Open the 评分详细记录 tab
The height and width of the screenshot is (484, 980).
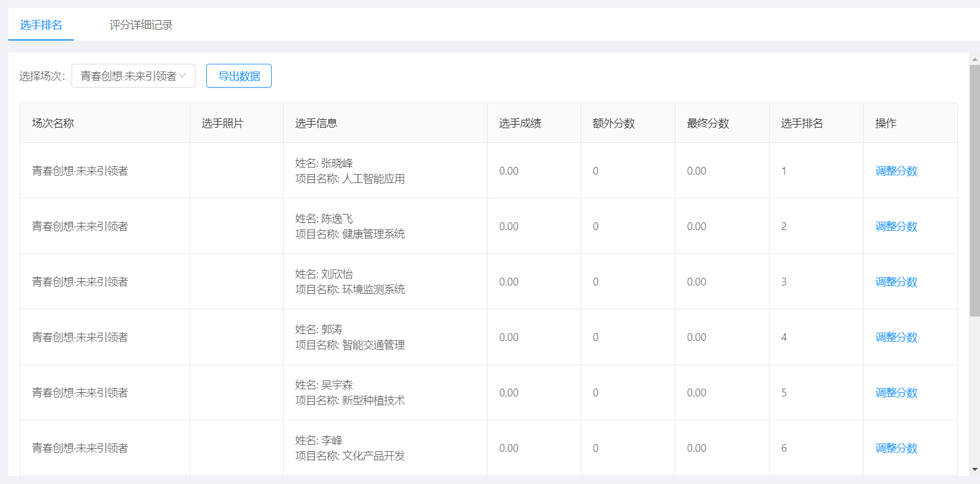click(141, 25)
